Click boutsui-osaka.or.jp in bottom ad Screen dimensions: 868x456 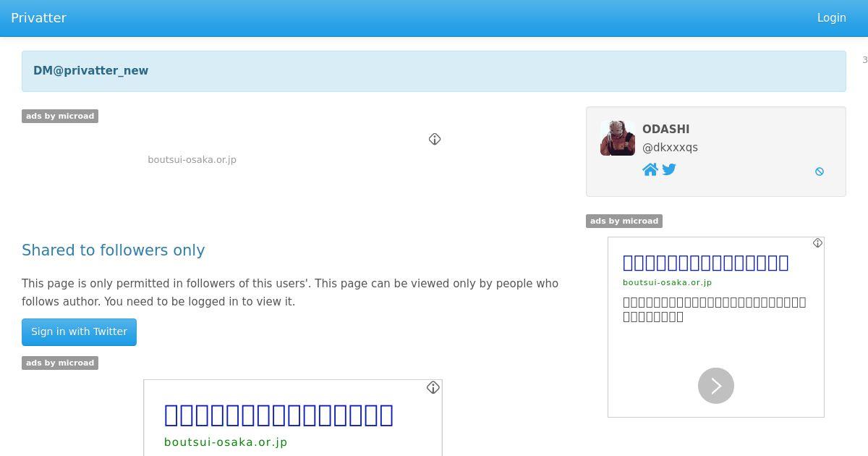226,442
